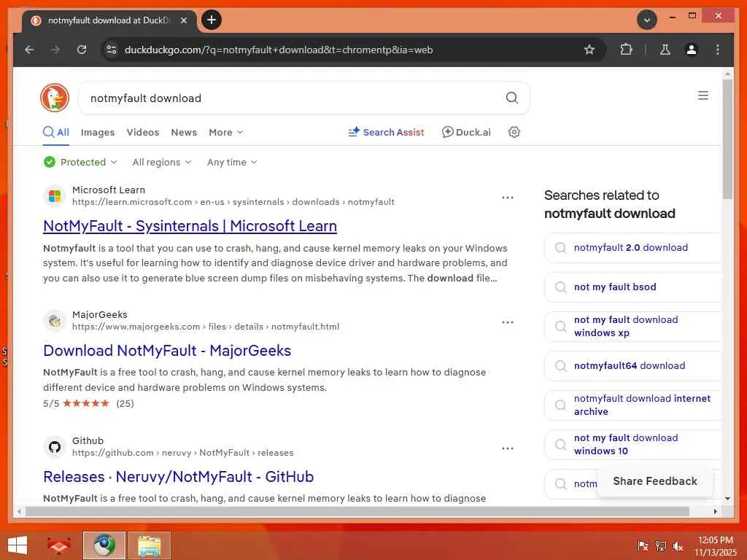Switch to the News tab
The width and height of the screenshot is (747, 560).
[184, 132]
